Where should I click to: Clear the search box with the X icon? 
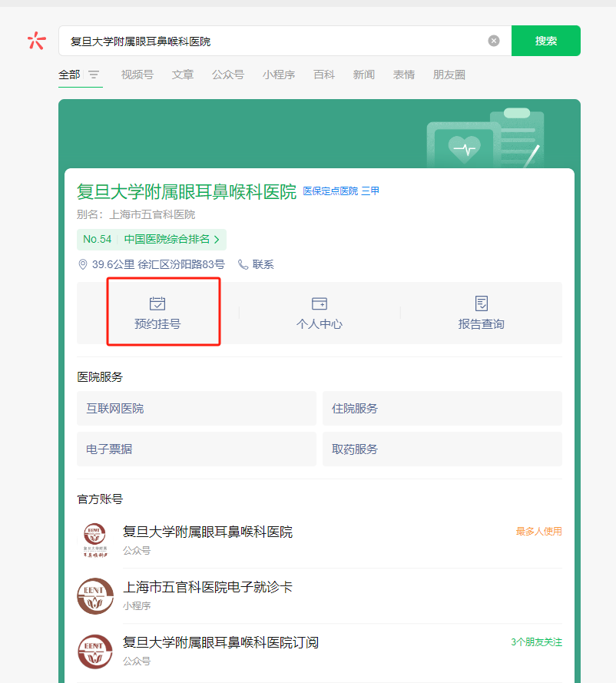[x=494, y=41]
